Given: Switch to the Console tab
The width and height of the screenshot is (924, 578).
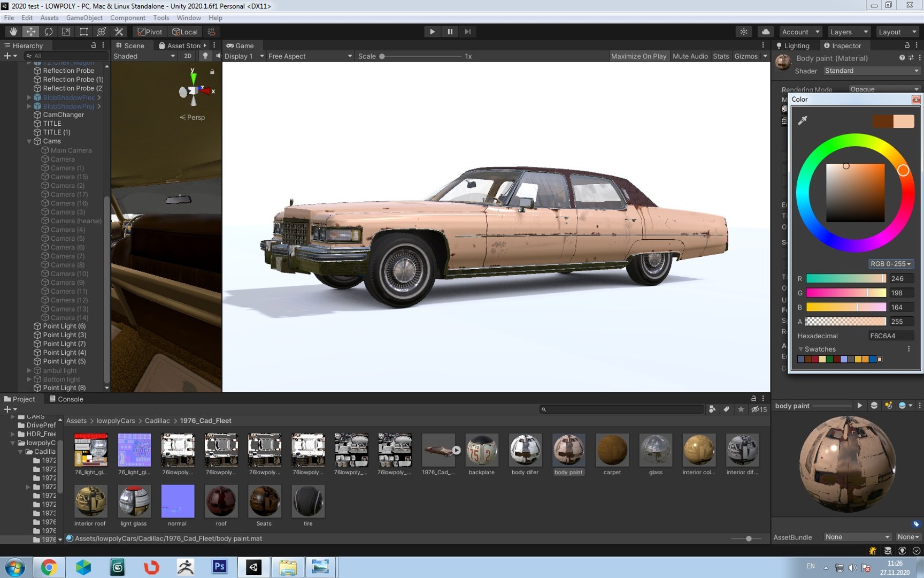Looking at the screenshot, I should 66,399.
